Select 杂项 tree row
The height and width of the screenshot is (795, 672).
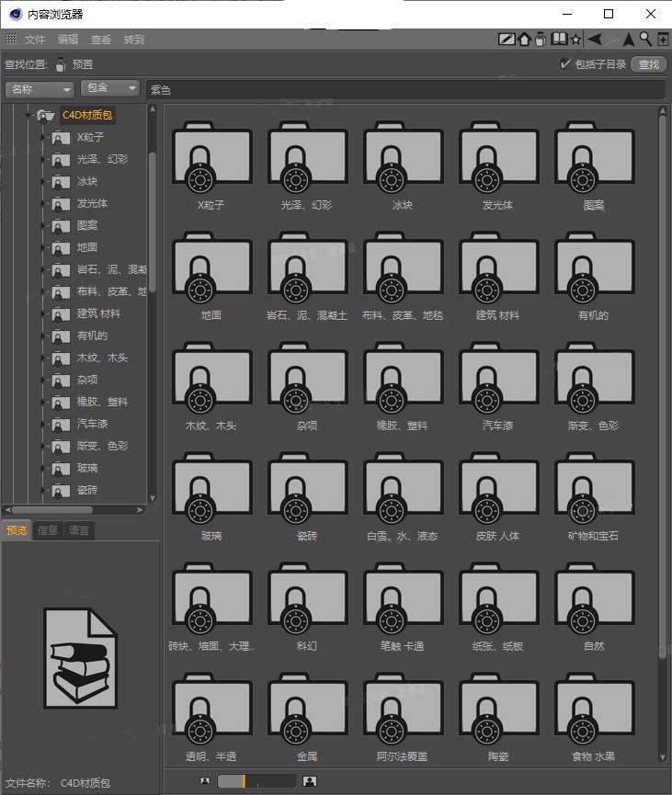pos(87,380)
